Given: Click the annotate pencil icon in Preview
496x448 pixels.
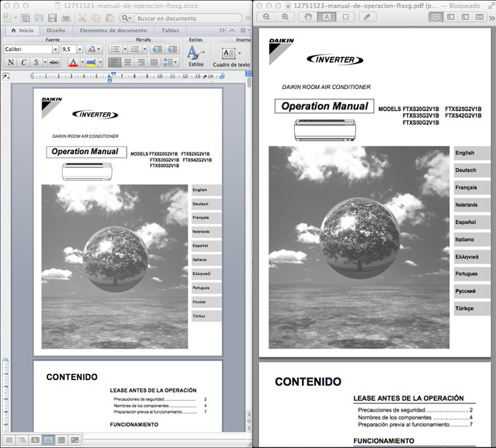Looking at the screenshot, I should pos(367,17).
